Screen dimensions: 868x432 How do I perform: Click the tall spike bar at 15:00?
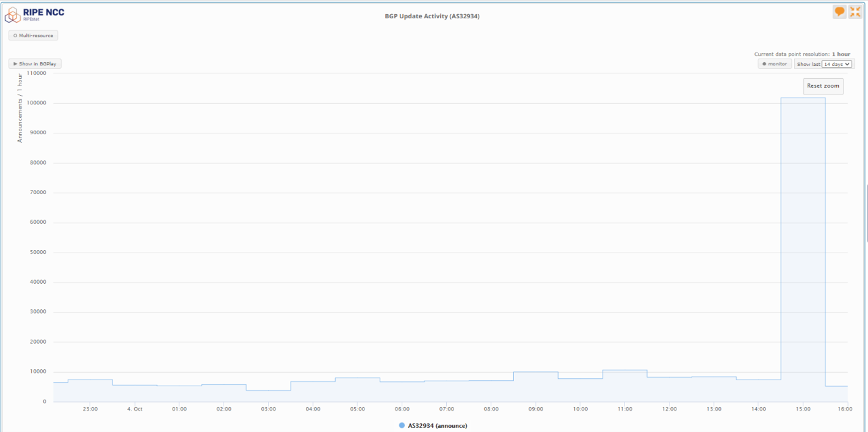803,250
